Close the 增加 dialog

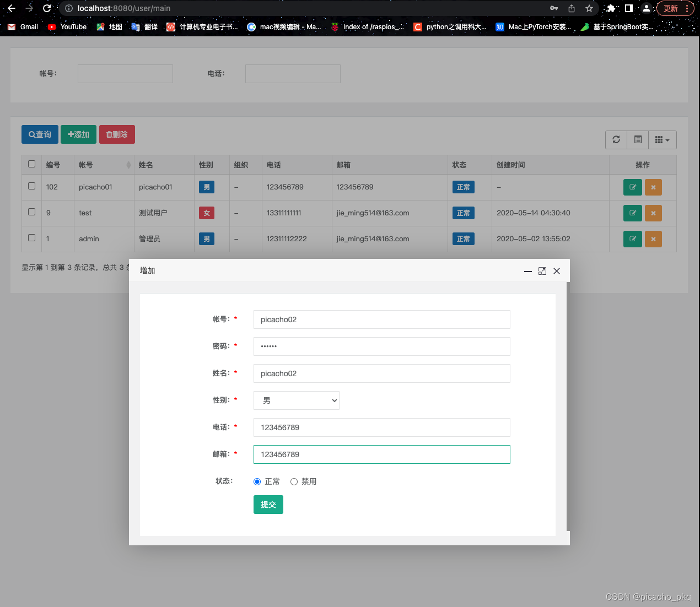pyautogui.click(x=557, y=271)
